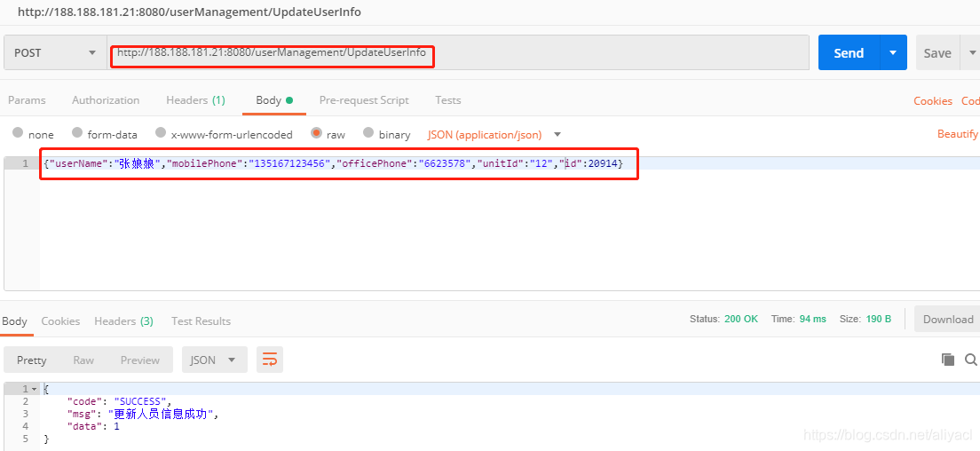The image size is (980, 451).
Task: Select the form-data radio button
Action: 77,132
